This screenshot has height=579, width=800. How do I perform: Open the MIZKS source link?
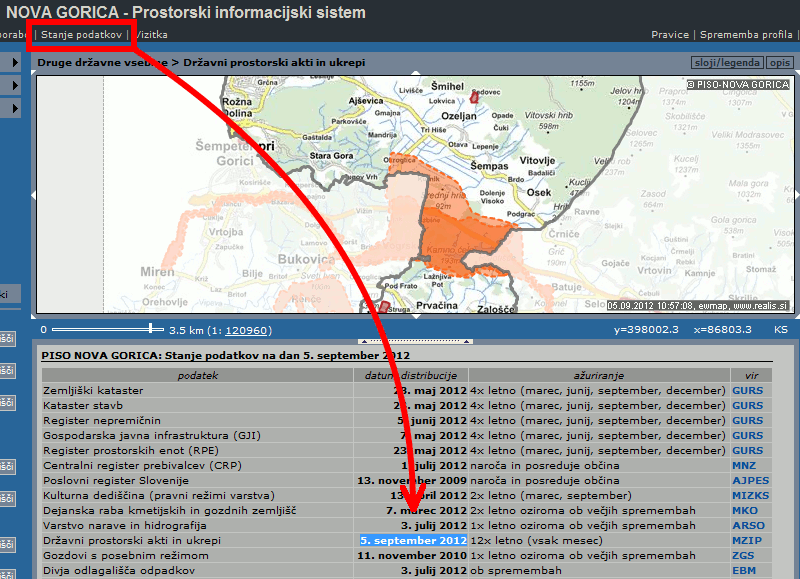750,496
